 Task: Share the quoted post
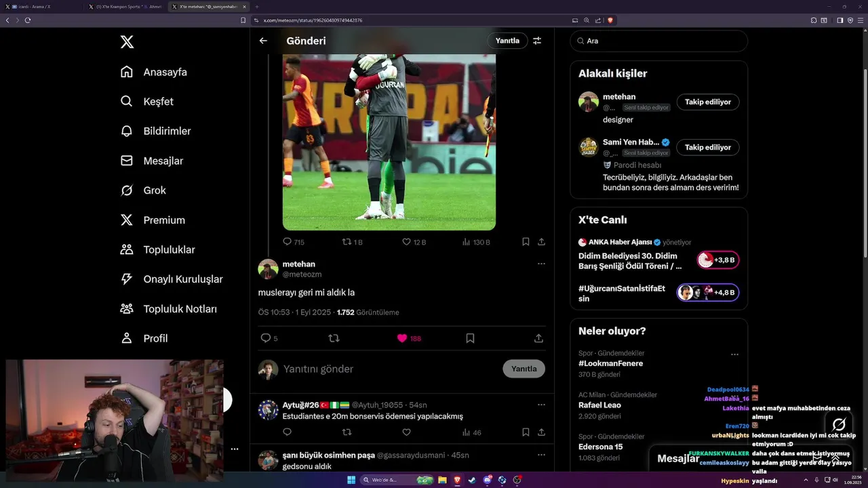[541, 242]
